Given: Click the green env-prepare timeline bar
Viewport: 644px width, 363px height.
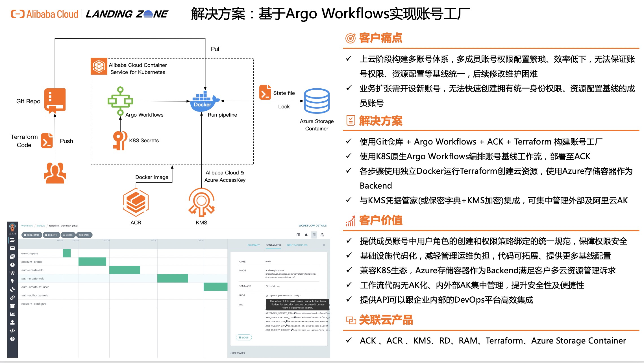Looking at the screenshot, I should 67,253.
